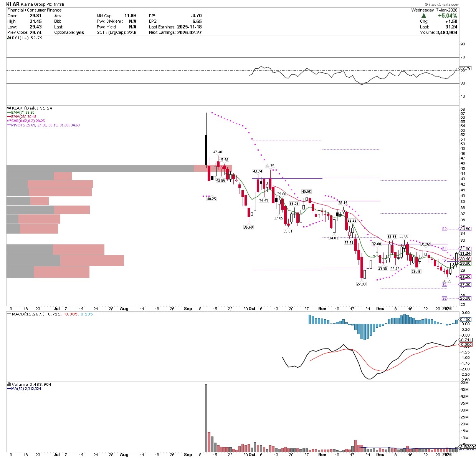Screen dimensions: 476x458
Task: Click the P pivot point marker
Action: [445, 261]
